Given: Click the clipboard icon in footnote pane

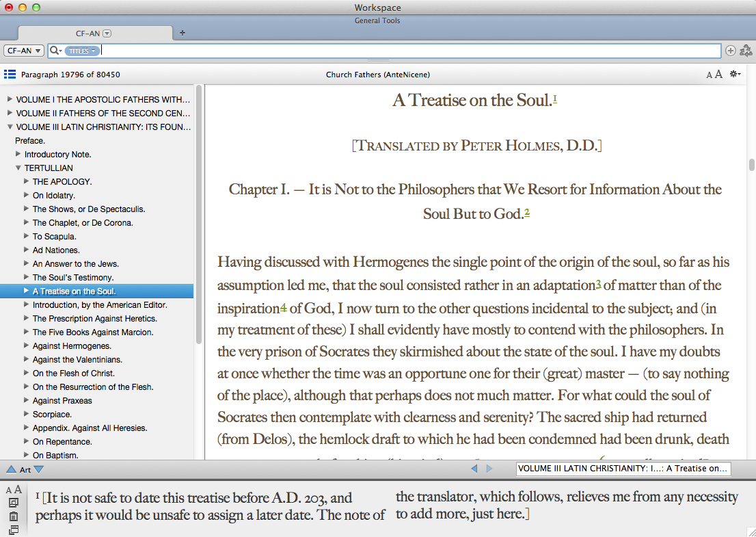Looking at the screenshot, I should [x=14, y=516].
